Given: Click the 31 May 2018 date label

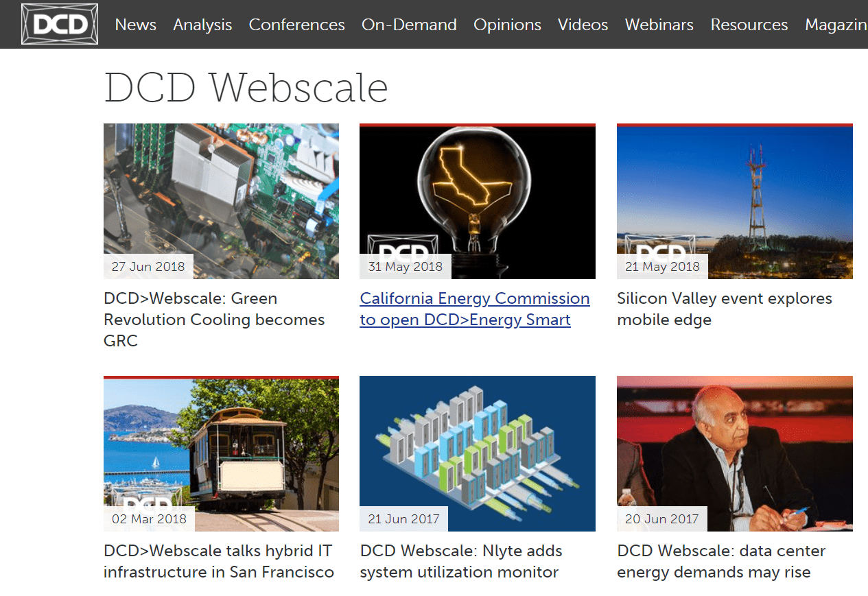Looking at the screenshot, I should click(406, 267).
